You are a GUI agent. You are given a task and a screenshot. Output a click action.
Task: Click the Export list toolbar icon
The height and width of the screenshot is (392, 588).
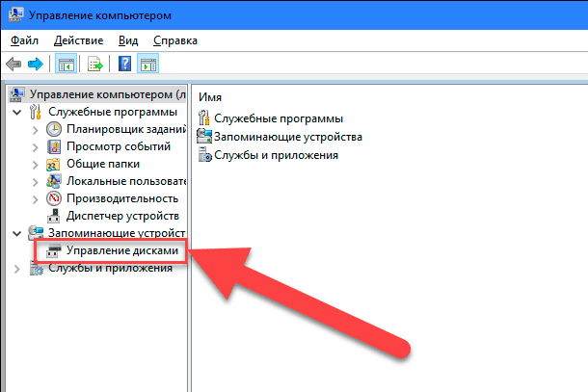point(95,65)
